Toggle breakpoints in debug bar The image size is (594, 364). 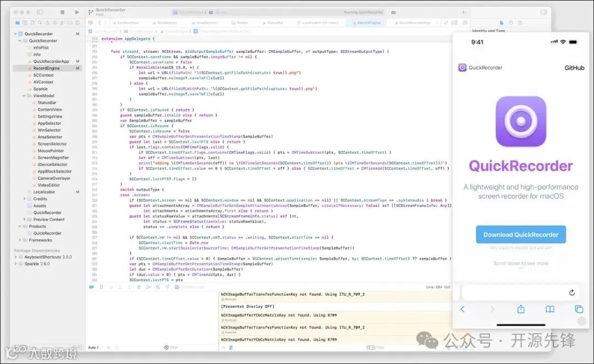[91, 287]
